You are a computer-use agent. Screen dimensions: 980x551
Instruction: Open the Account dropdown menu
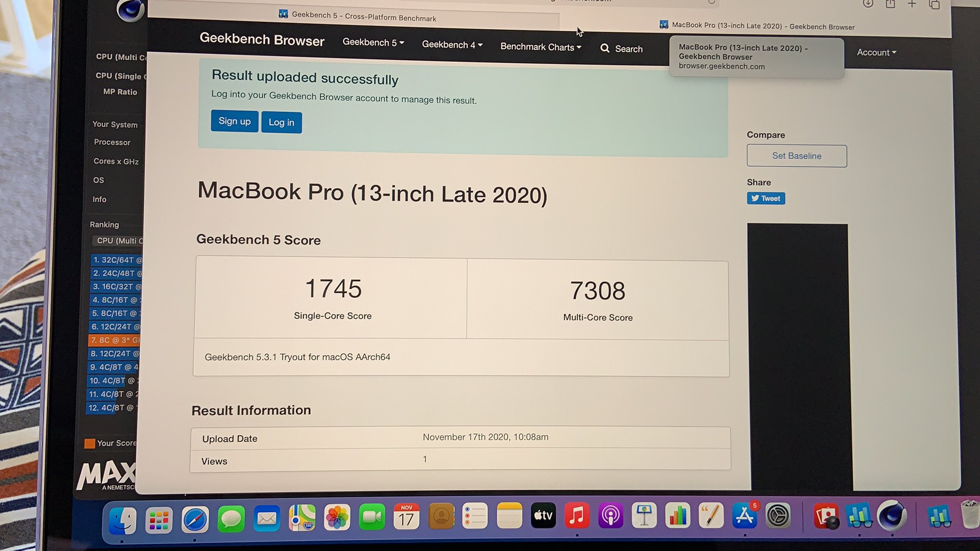876,53
